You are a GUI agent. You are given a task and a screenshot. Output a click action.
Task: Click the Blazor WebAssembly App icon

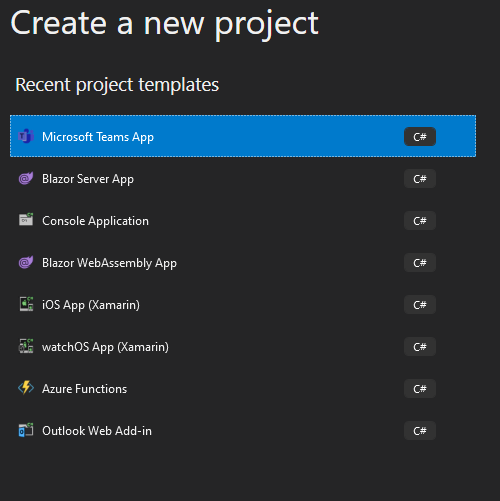pos(26,262)
